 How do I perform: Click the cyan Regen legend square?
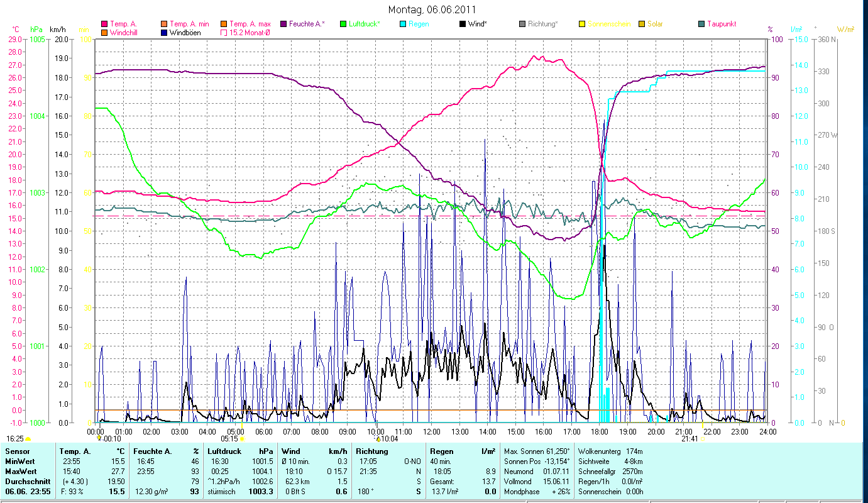click(x=402, y=24)
